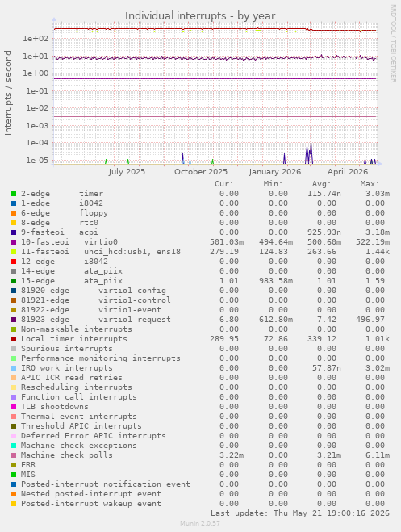Click the Individual interrupts - by year title
The height and width of the screenshot is (532, 401).
(x=200, y=16)
